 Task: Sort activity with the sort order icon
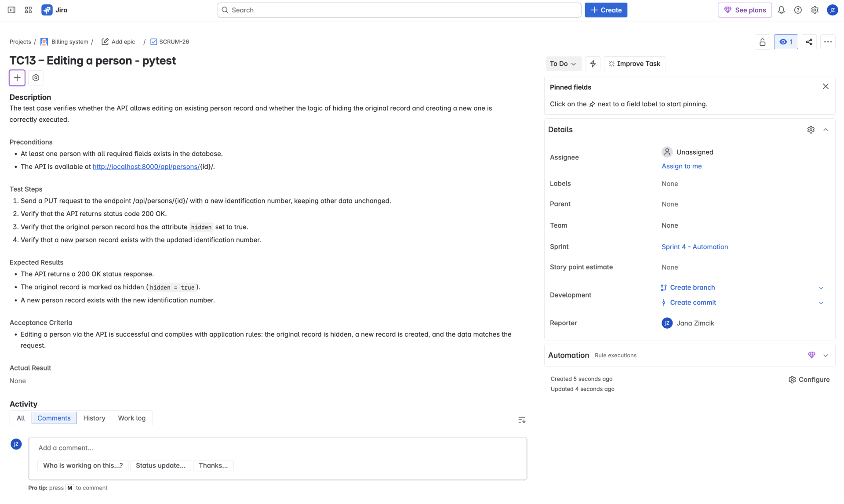coord(521,420)
